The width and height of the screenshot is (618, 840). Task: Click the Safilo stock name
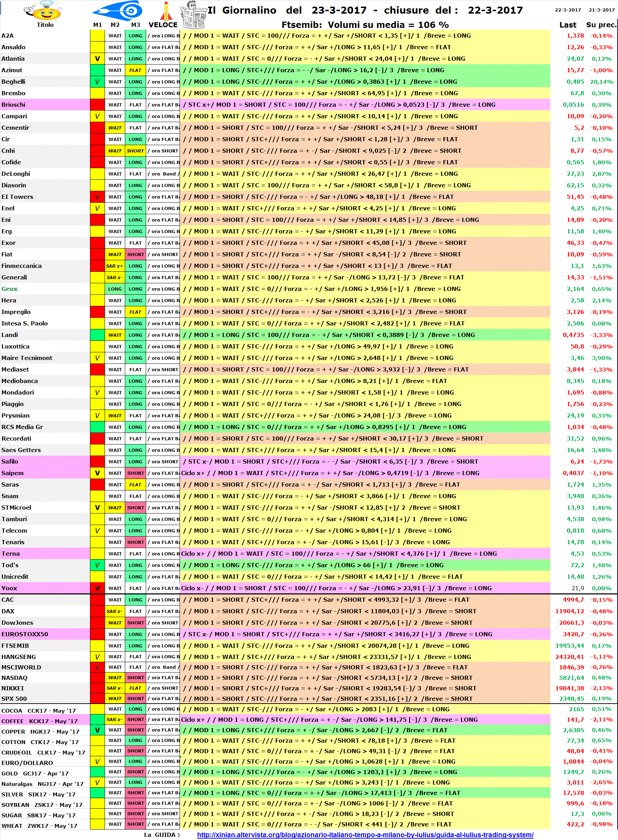pyautogui.click(x=10, y=462)
